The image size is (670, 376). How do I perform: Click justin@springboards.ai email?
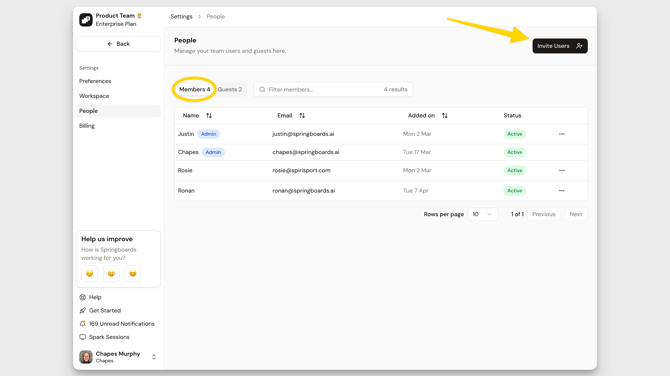tap(303, 134)
